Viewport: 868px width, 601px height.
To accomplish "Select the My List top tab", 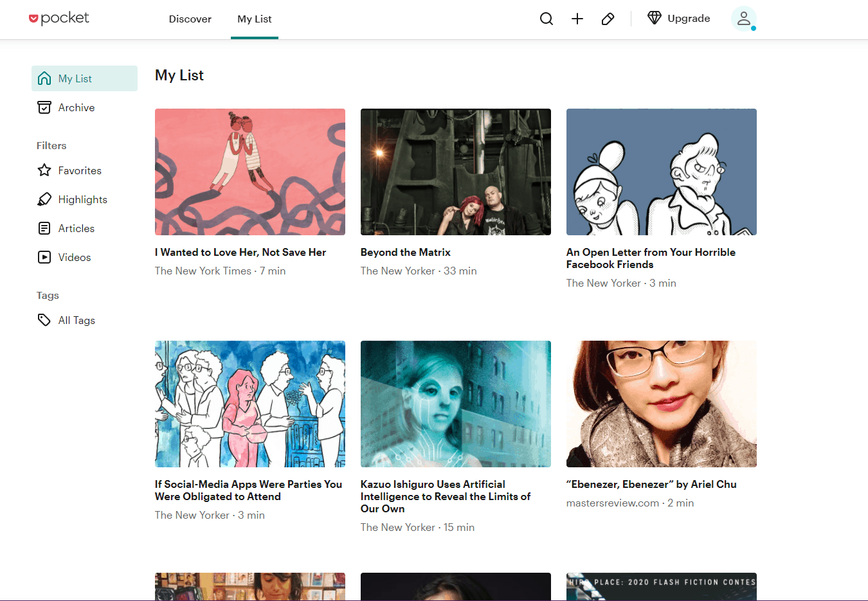I will 254,19.
